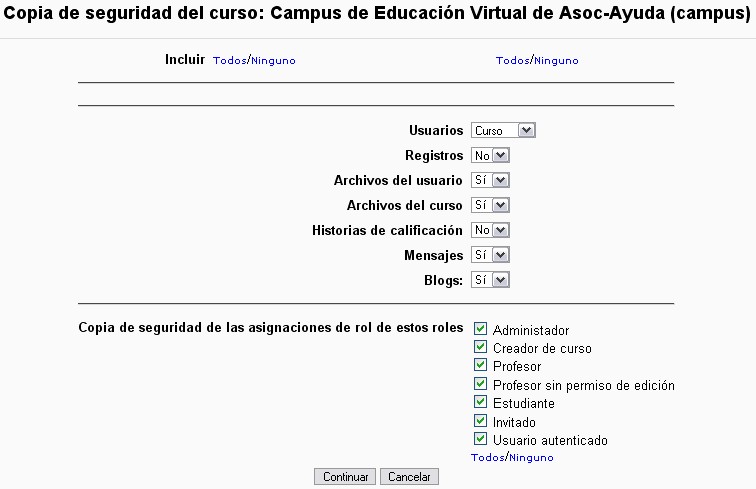Screen dimensions: 756x489
Task: Uncheck the Usuario autenticado checkbox
Action: 481,439
